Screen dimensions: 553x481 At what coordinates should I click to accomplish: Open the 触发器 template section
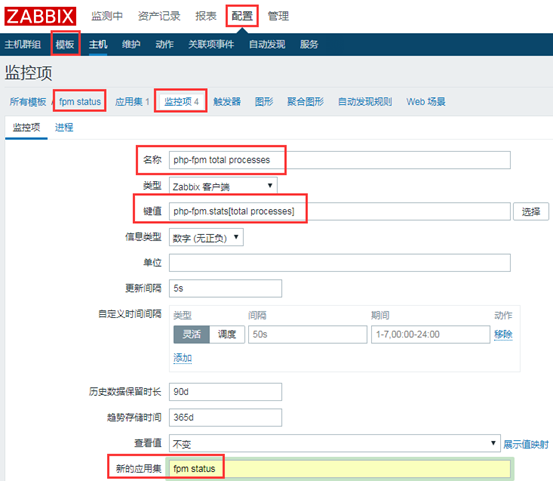227,102
